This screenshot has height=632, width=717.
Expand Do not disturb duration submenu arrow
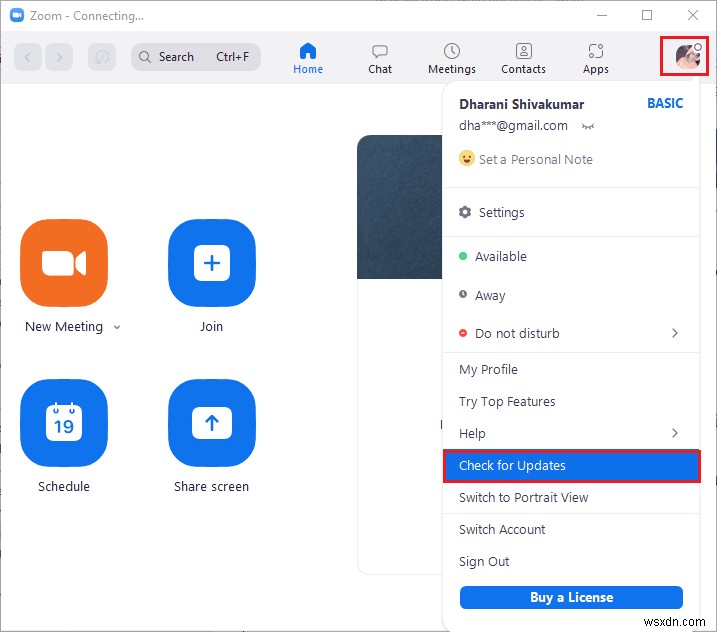675,333
